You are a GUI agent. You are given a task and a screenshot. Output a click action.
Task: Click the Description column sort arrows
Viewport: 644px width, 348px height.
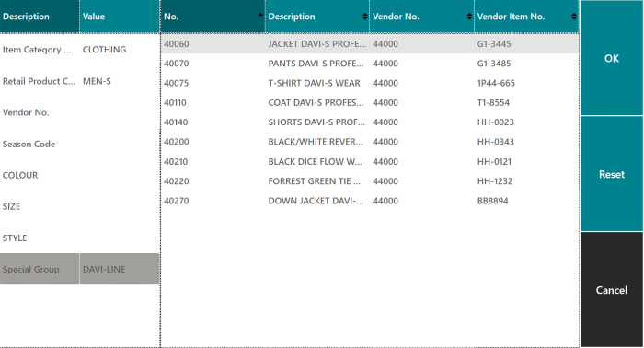click(x=364, y=17)
